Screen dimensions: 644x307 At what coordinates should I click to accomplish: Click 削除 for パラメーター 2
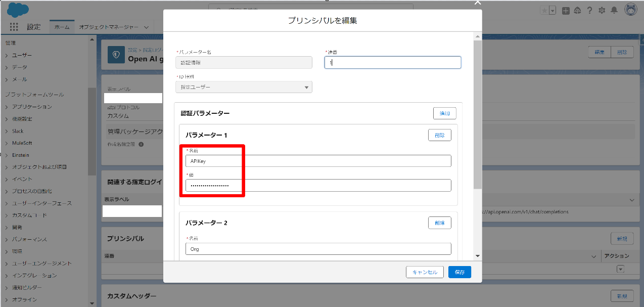click(440, 223)
